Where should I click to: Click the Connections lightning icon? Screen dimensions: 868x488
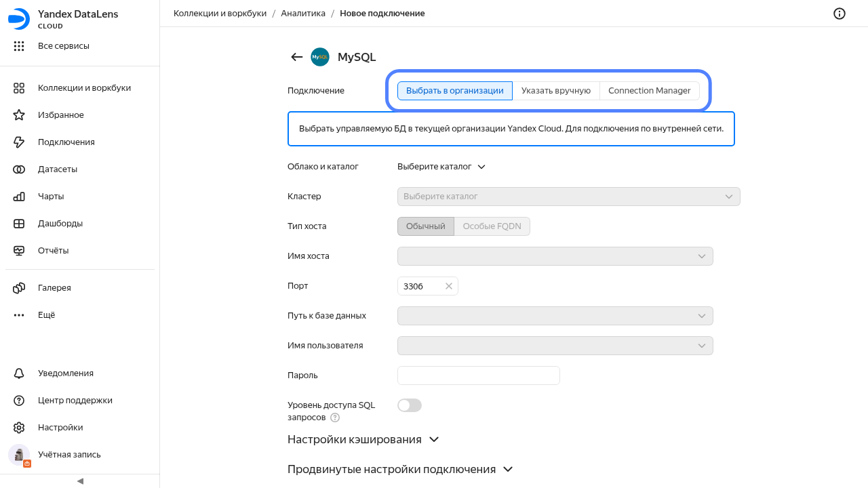tap(19, 142)
